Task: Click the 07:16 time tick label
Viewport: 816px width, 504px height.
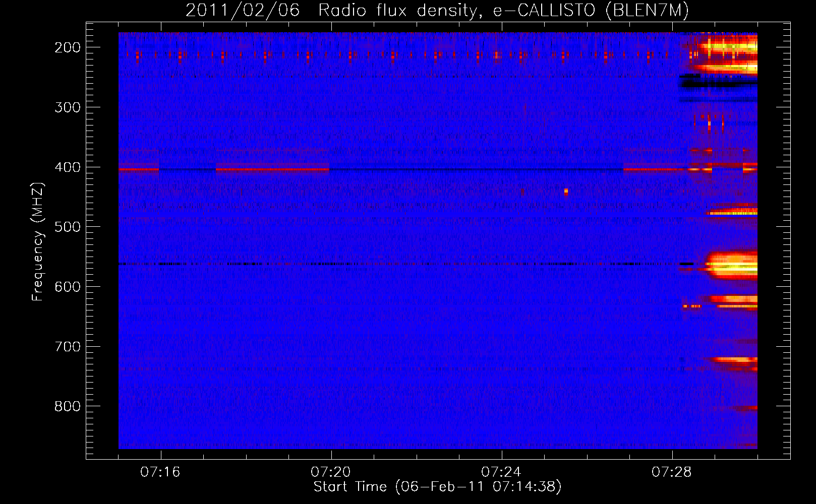Action: tap(160, 472)
